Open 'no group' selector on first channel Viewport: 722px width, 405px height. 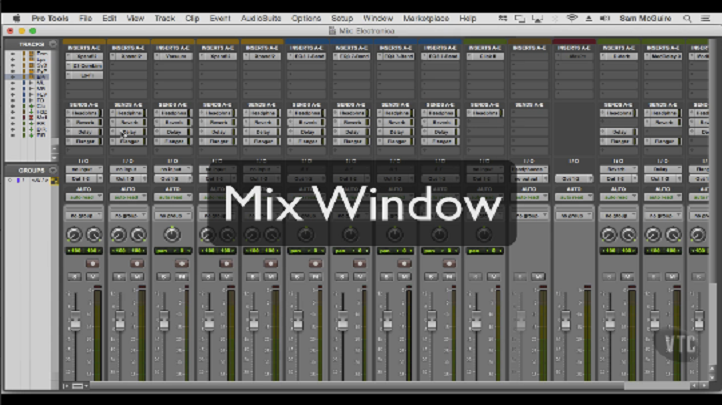pos(84,215)
